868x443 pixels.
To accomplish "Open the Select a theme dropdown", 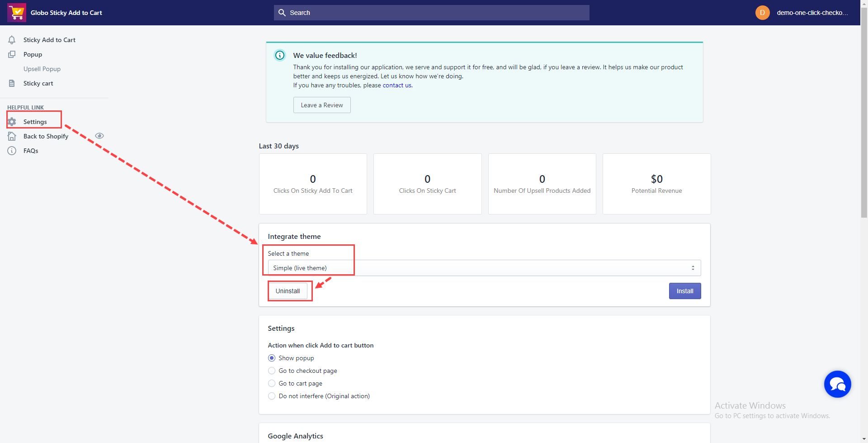I will click(x=484, y=268).
